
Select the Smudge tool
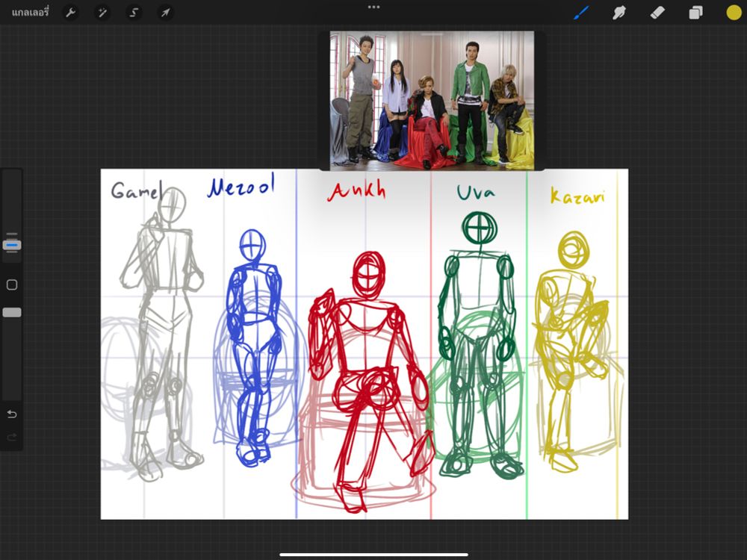click(619, 13)
